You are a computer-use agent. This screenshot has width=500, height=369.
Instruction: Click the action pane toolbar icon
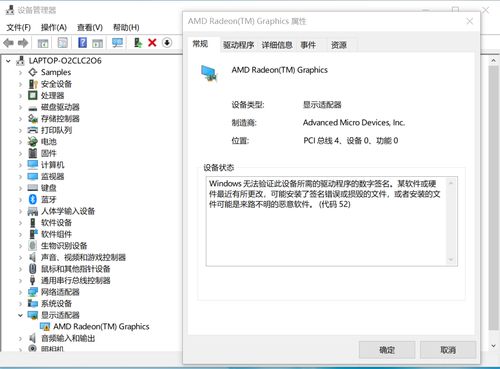tap(97, 43)
